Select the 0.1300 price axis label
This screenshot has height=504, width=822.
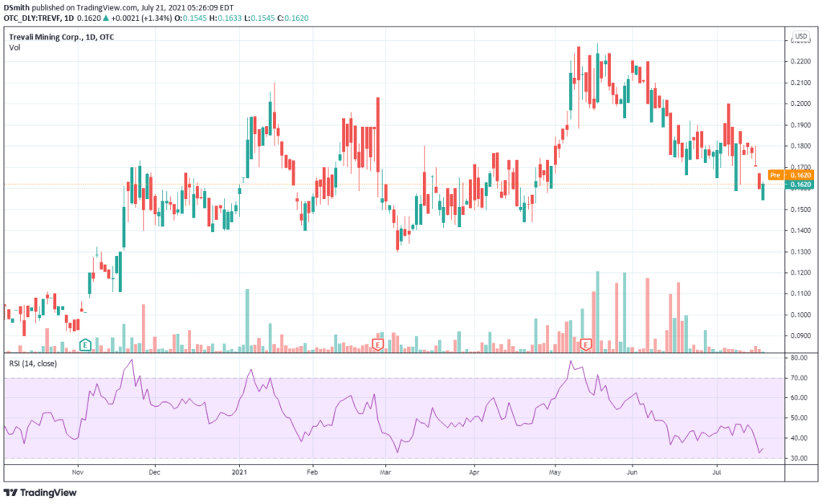coord(800,252)
